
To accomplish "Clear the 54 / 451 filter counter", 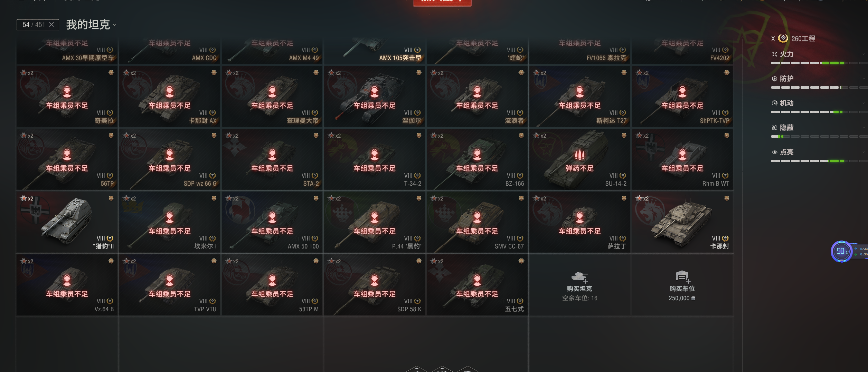I will (51, 25).
